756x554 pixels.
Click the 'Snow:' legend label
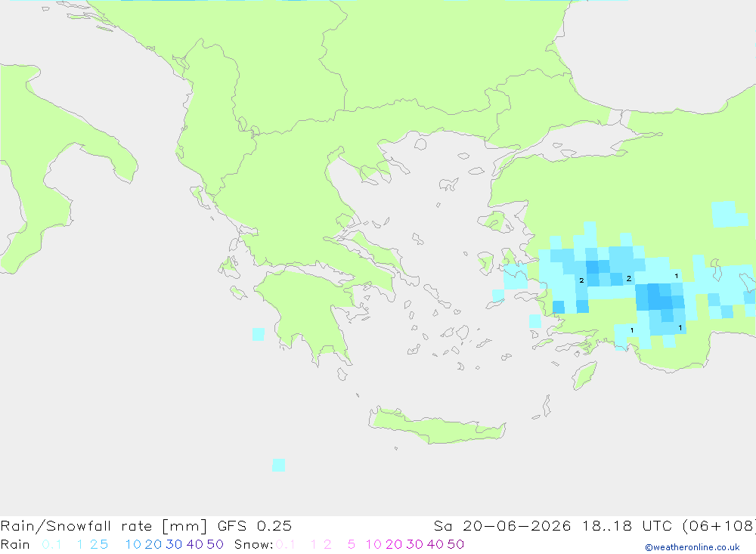(x=254, y=544)
